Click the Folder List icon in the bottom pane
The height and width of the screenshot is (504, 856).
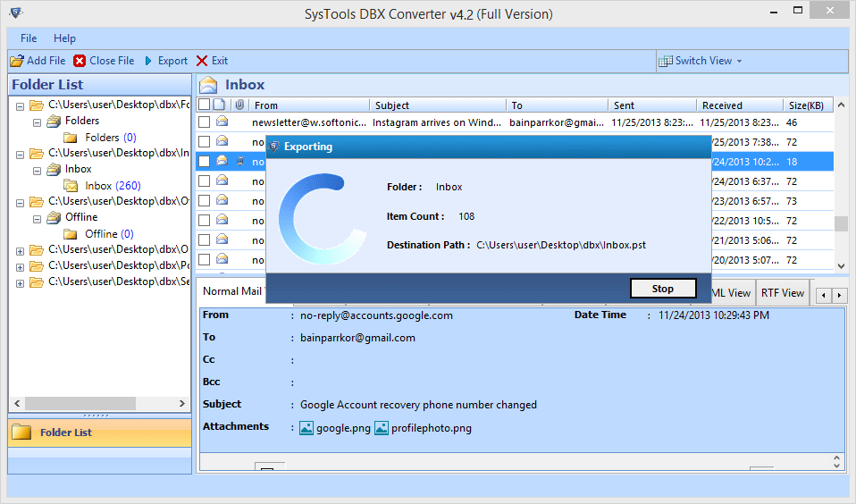point(21,432)
